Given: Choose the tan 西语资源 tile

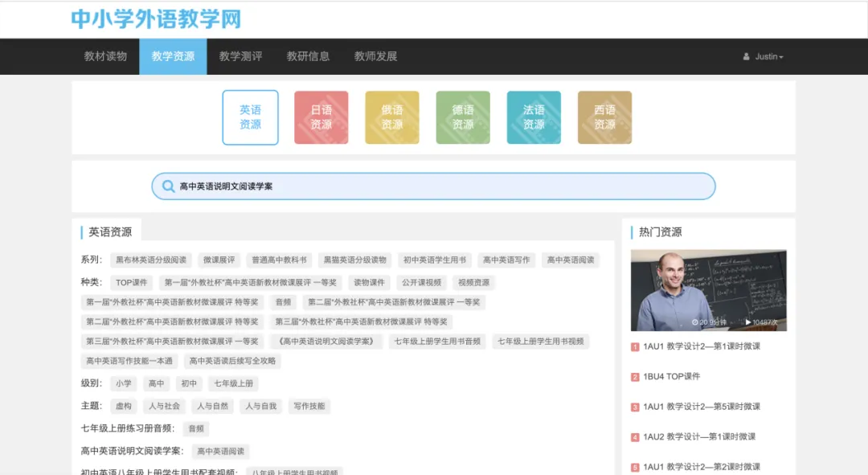Looking at the screenshot, I should pos(604,117).
